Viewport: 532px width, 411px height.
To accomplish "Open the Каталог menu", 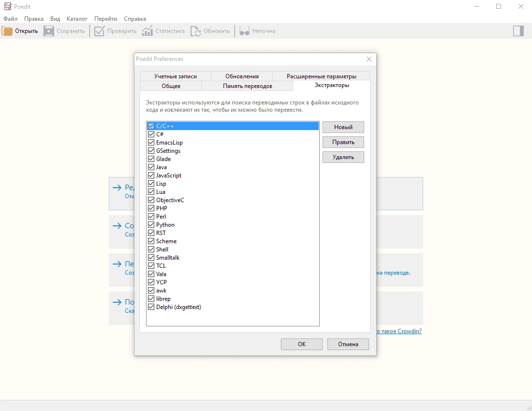I will (77, 19).
